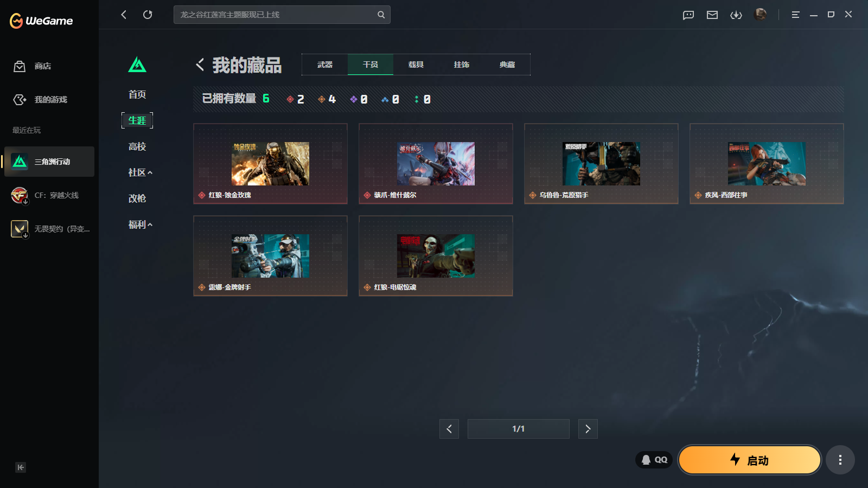Screen dimensions: 868x488
Task: Click the WeGame logo
Action: 41,21
